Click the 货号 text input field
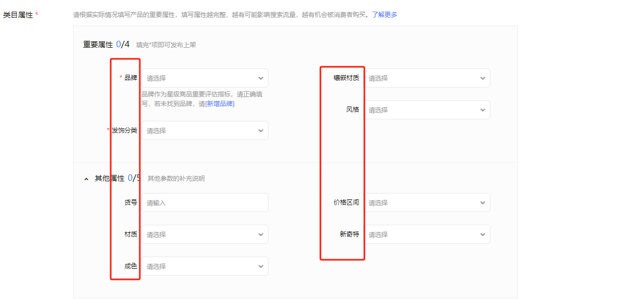The image size is (644, 299). (x=204, y=203)
